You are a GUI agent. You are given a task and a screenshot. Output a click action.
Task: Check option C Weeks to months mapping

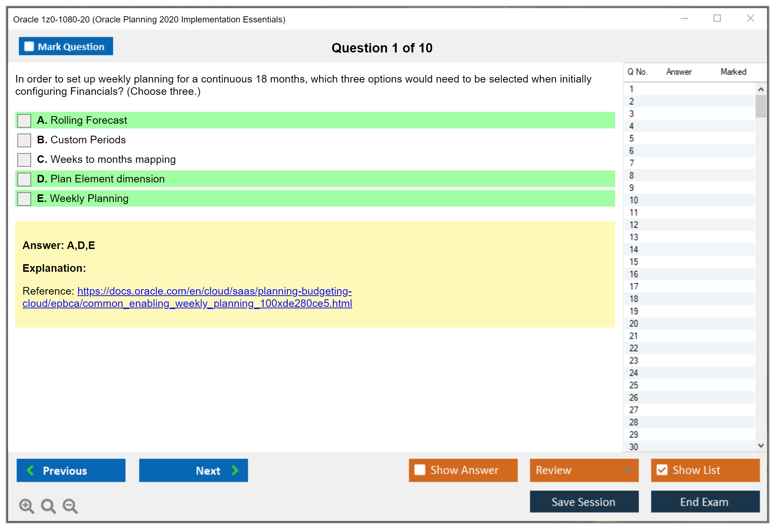point(24,160)
